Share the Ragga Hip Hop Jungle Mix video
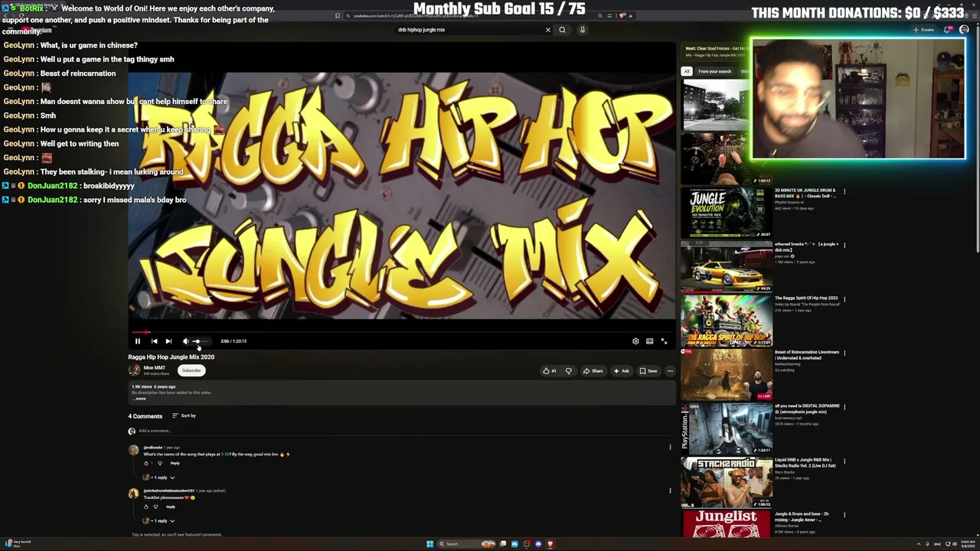 (x=593, y=371)
